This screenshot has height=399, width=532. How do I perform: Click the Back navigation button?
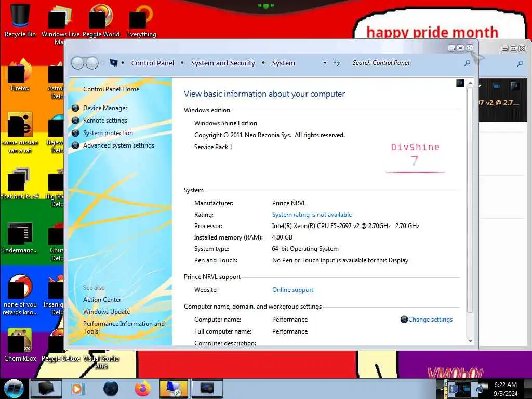pos(77,63)
